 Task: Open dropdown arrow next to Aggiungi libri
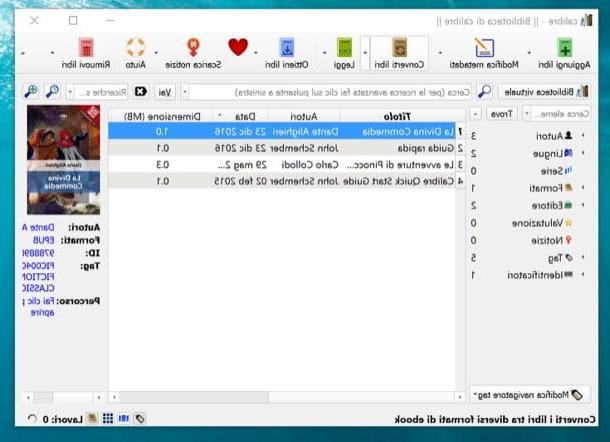tap(529, 53)
